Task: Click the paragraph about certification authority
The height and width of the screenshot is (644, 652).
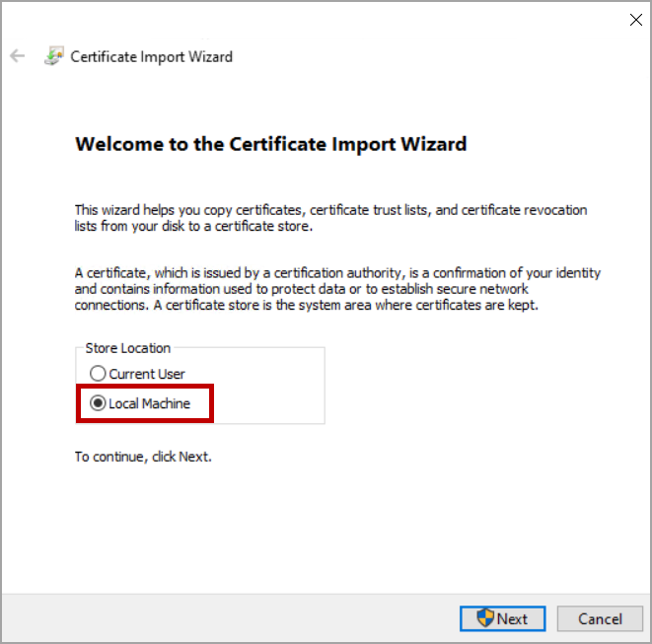Action: tap(337, 289)
